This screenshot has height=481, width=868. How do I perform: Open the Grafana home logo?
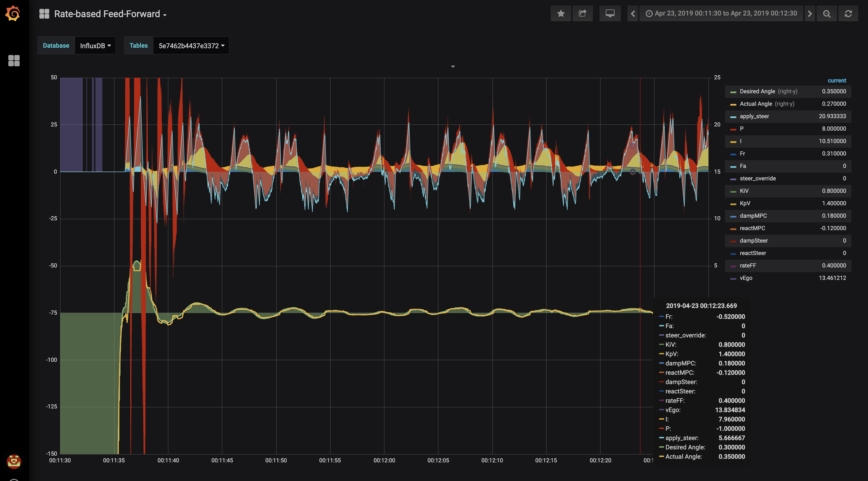point(13,13)
